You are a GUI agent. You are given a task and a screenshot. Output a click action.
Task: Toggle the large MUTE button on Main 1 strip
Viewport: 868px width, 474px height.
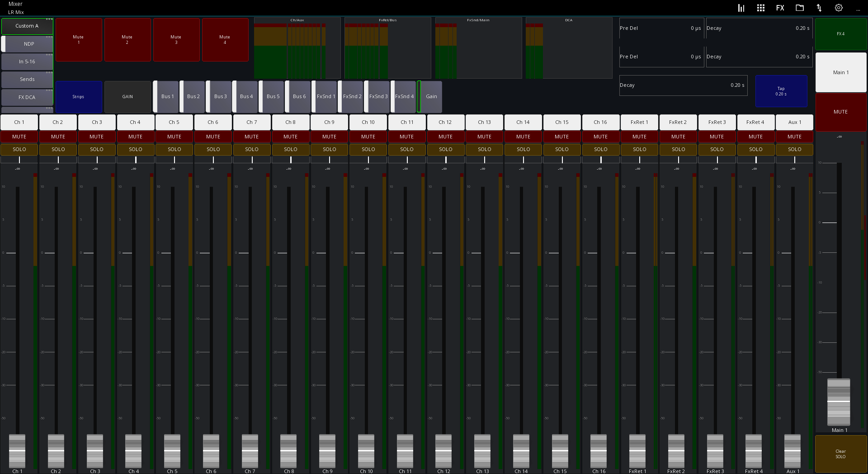pyautogui.click(x=840, y=111)
